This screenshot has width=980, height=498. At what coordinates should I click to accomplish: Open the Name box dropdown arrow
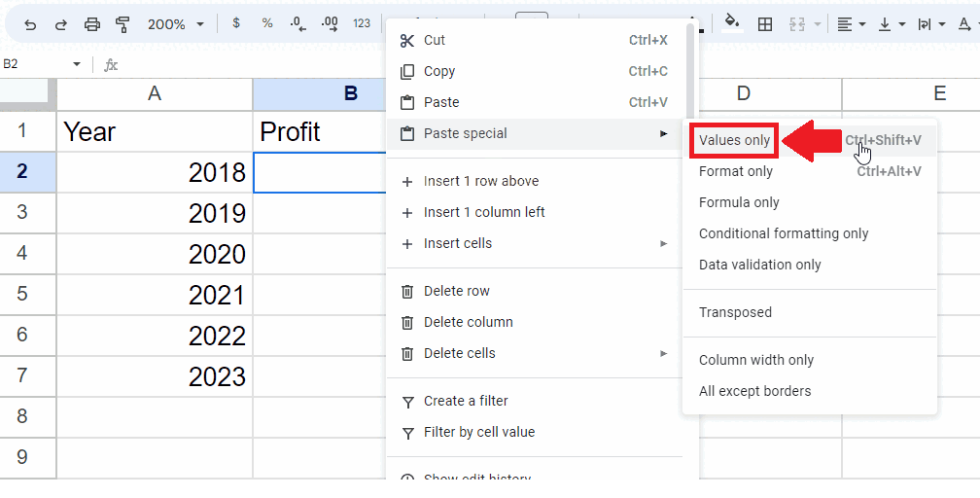click(x=76, y=64)
